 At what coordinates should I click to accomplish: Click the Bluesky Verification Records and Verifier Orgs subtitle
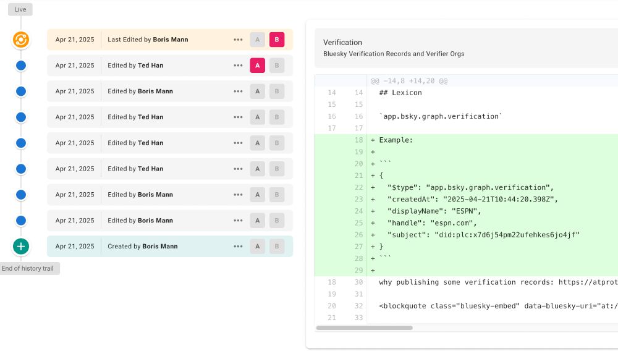[394, 54]
